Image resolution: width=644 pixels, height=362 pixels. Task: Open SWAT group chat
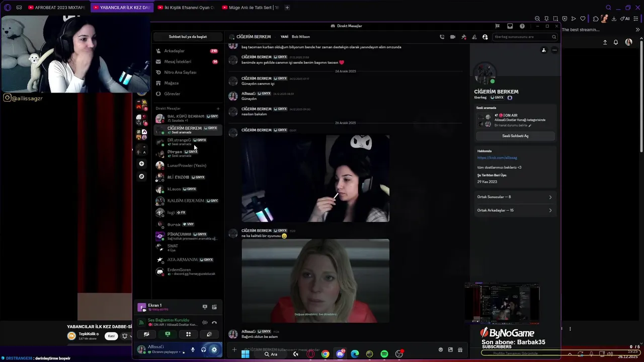187,248
